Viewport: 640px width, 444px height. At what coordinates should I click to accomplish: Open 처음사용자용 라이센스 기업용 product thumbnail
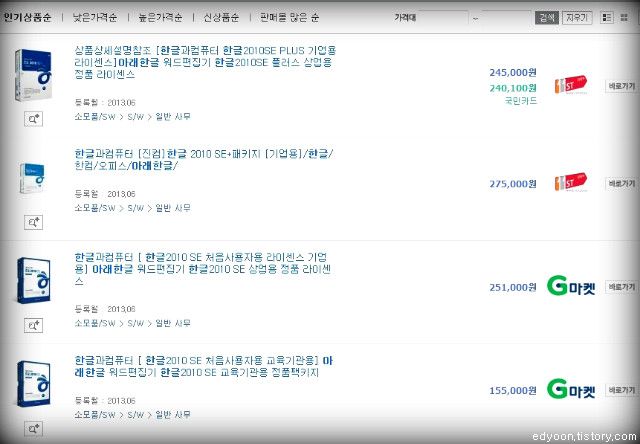34,280
